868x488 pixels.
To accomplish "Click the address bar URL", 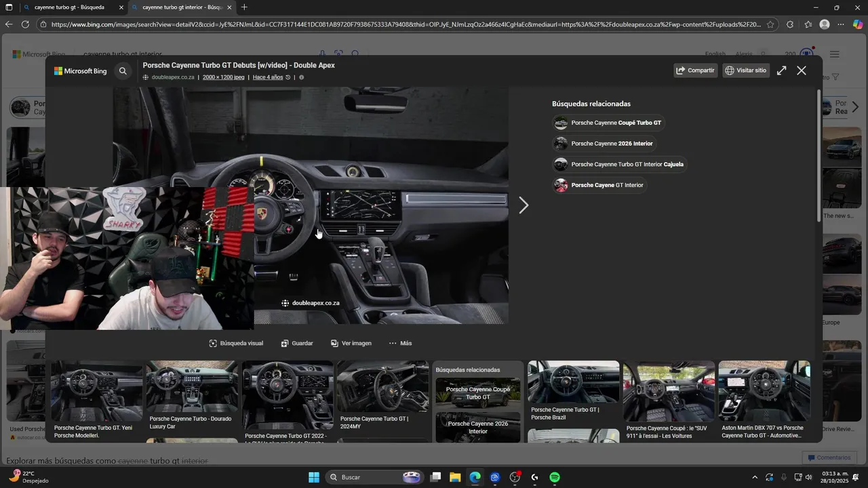I will pyautogui.click(x=406, y=24).
